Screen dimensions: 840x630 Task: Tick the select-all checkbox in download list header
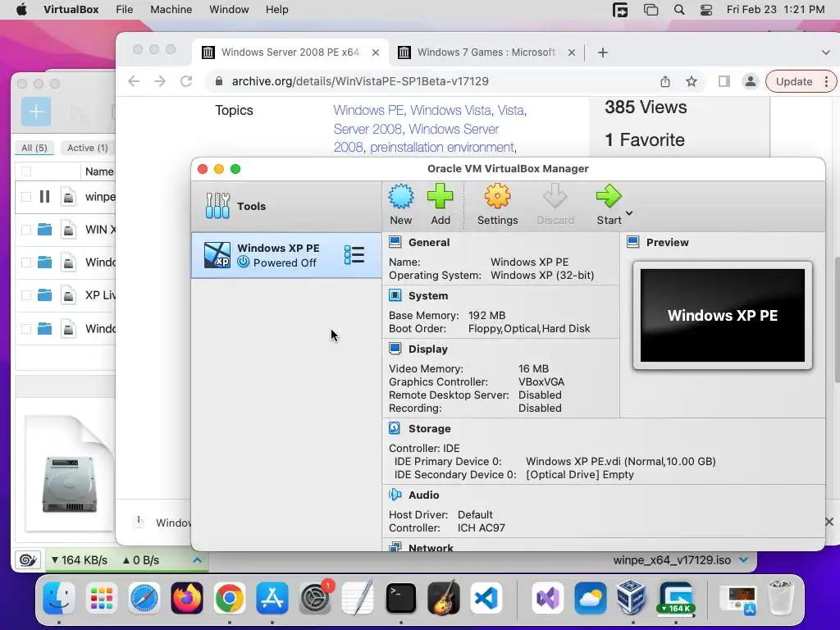[25, 171]
